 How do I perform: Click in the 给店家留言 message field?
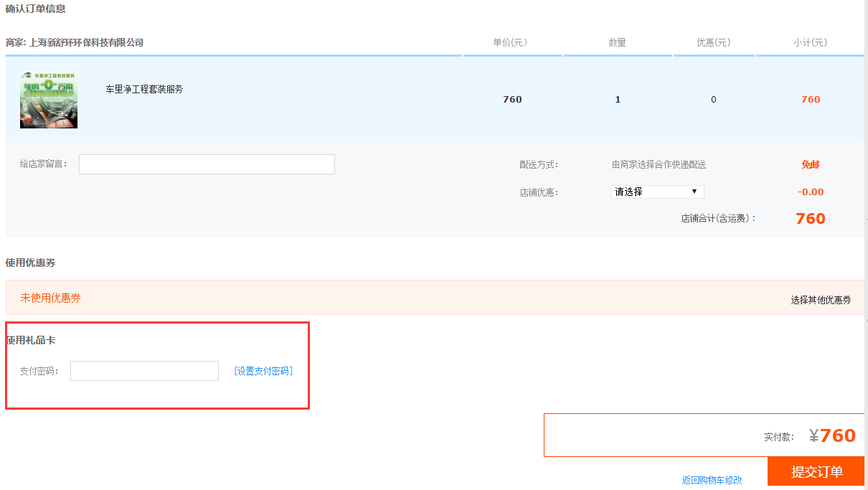coord(207,164)
